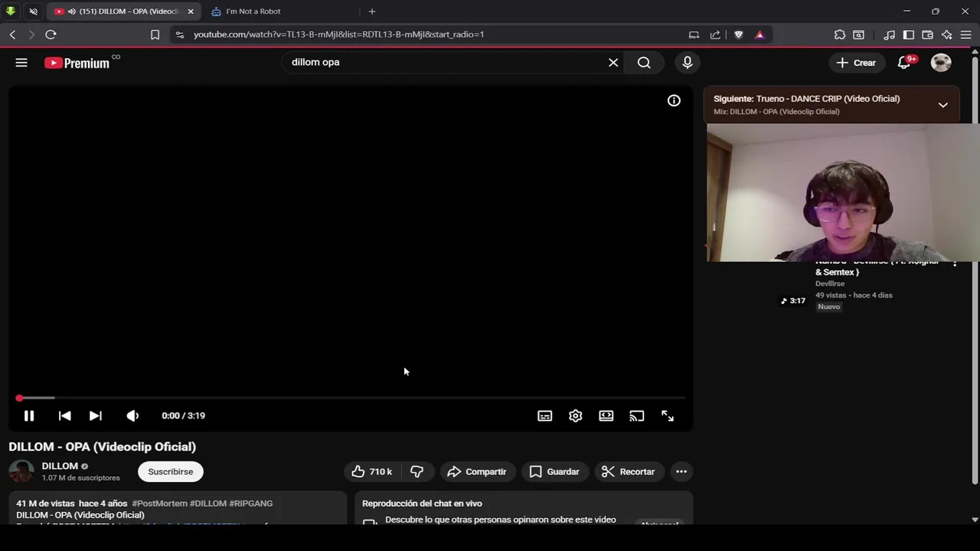Open the DILLOM channel name link

click(60, 466)
